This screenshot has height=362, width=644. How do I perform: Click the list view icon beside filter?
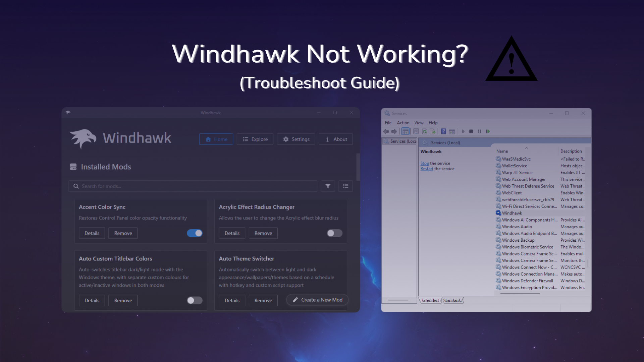[x=345, y=186]
